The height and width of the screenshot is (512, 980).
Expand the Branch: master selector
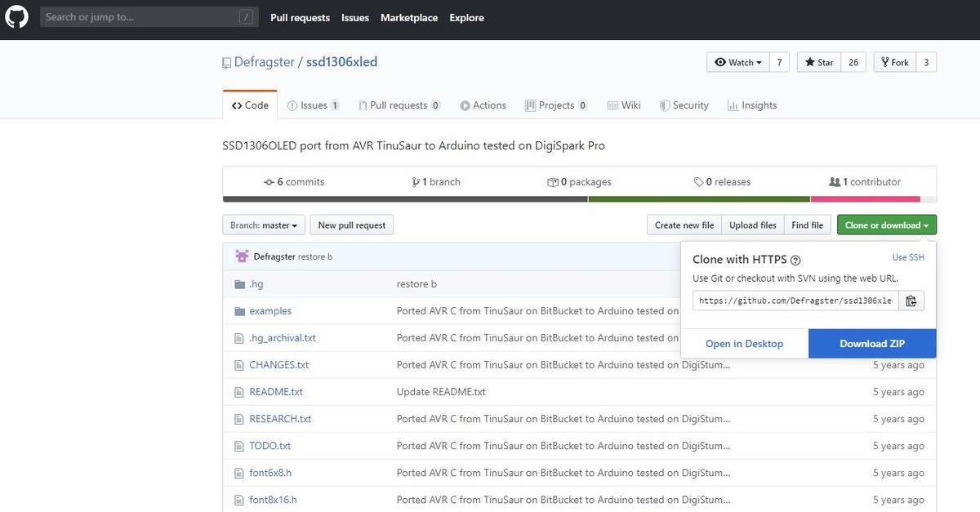click(x=264, y=225)
